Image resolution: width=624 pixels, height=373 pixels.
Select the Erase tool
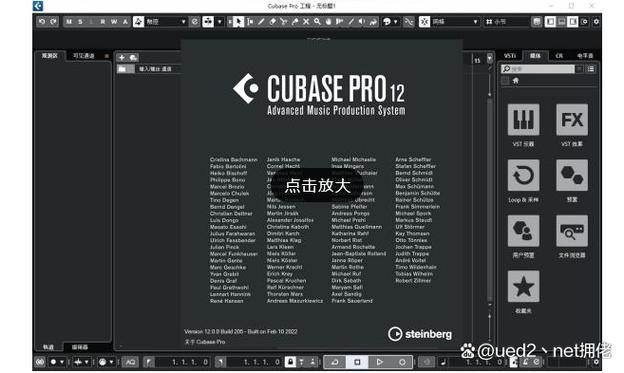pos(273,21)
